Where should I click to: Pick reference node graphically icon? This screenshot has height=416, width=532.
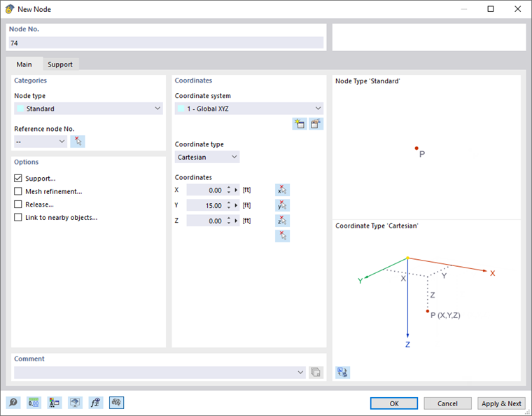coord(78,141)
